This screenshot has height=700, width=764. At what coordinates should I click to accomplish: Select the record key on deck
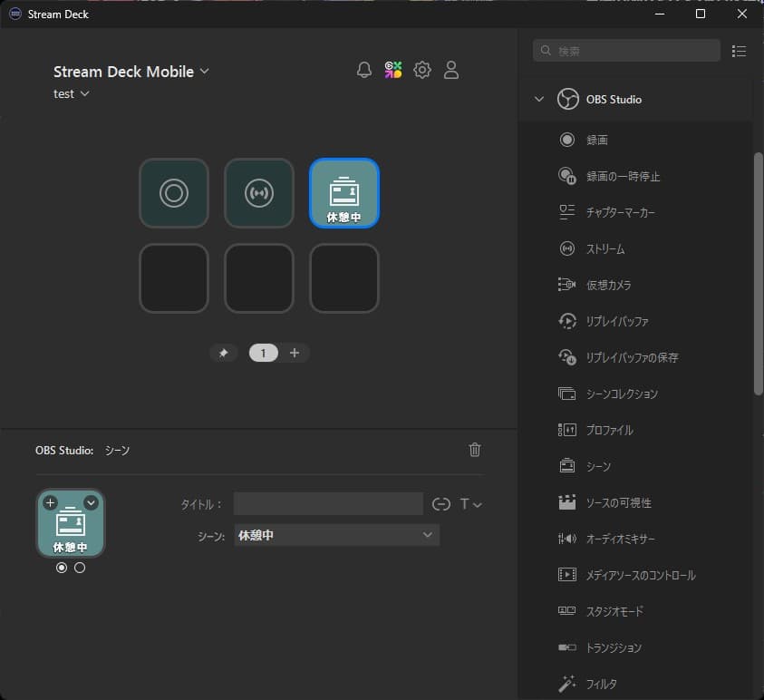point(174,193)
